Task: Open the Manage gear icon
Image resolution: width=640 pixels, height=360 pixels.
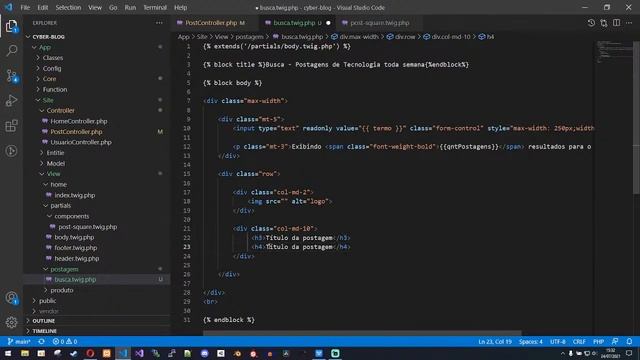Action: pos(11,322)
